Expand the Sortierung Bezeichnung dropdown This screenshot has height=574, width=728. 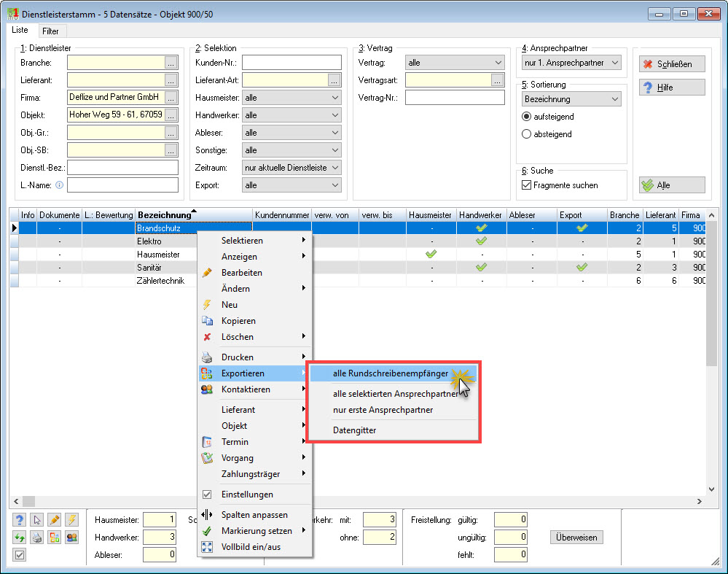tap(571, 99)
